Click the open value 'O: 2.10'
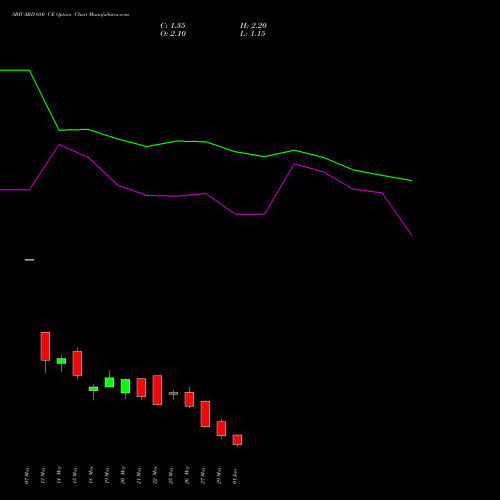 173,34
